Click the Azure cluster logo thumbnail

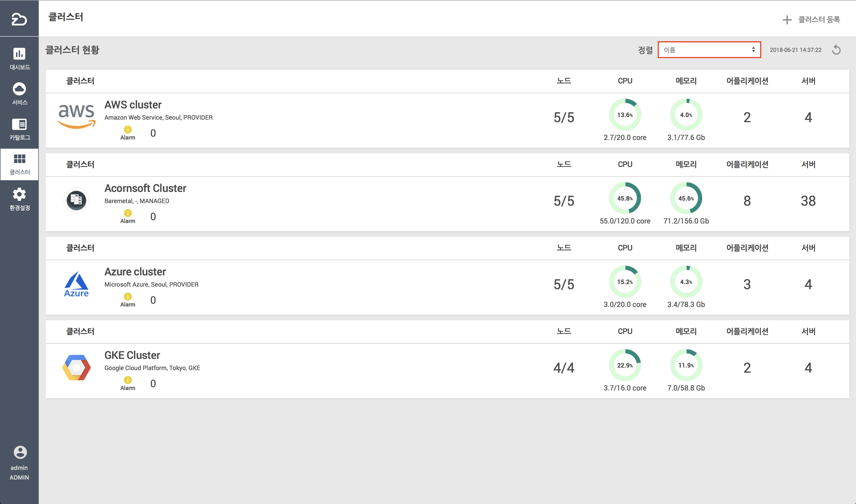pos(76,284)
